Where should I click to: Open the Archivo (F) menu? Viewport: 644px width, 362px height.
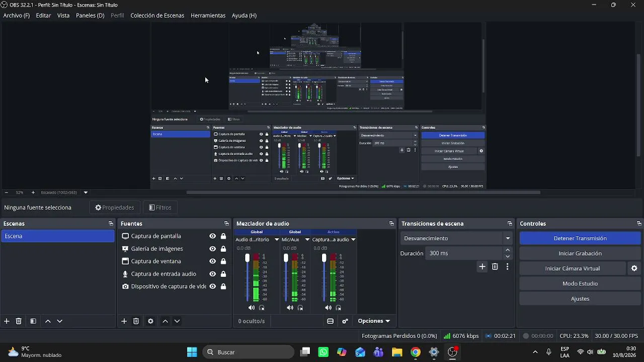17,16
